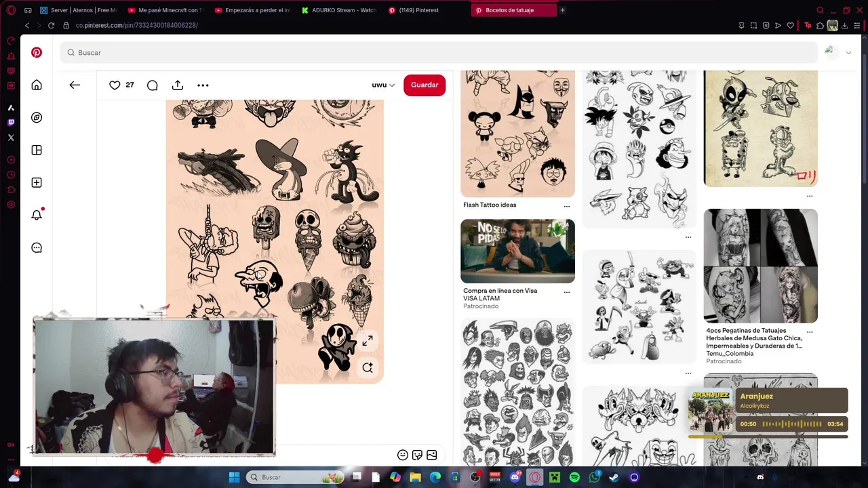The image size is (868, 488).
Task: Expand account chevron next to profile
Action: point(848,52)
